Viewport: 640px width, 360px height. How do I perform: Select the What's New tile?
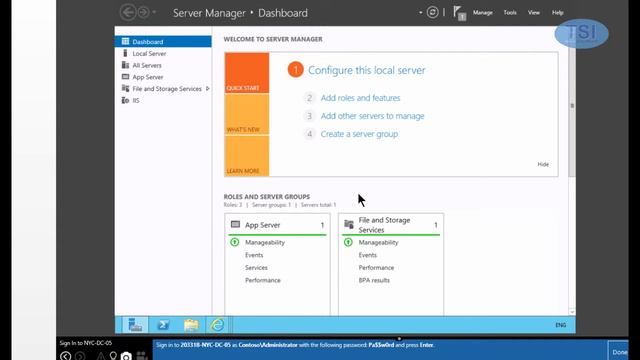tap(247, 114)
